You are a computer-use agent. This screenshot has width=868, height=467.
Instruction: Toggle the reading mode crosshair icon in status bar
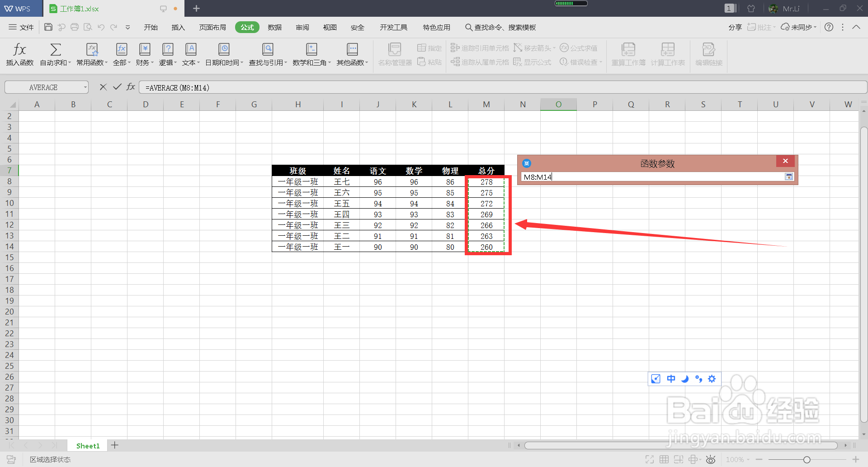tap(693, 460)
